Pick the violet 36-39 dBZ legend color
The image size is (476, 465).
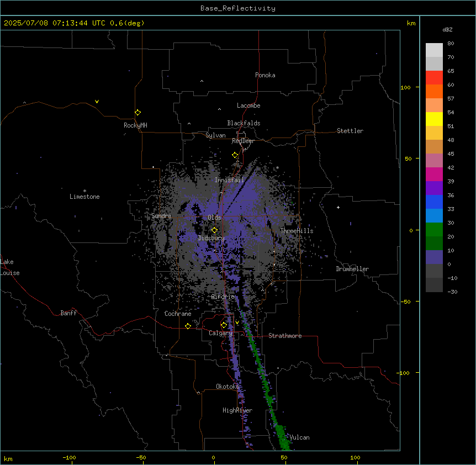434,188
